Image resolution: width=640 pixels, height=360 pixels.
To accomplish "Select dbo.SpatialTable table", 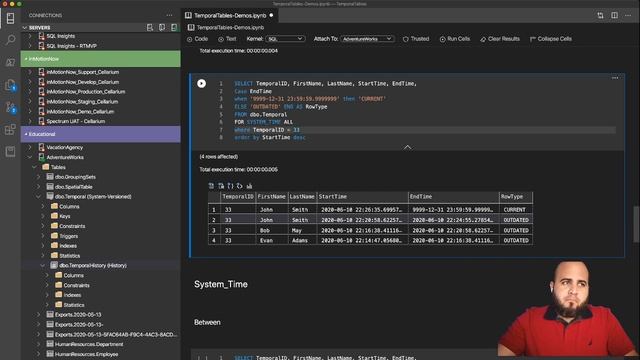I will click(x=73, y=187).
